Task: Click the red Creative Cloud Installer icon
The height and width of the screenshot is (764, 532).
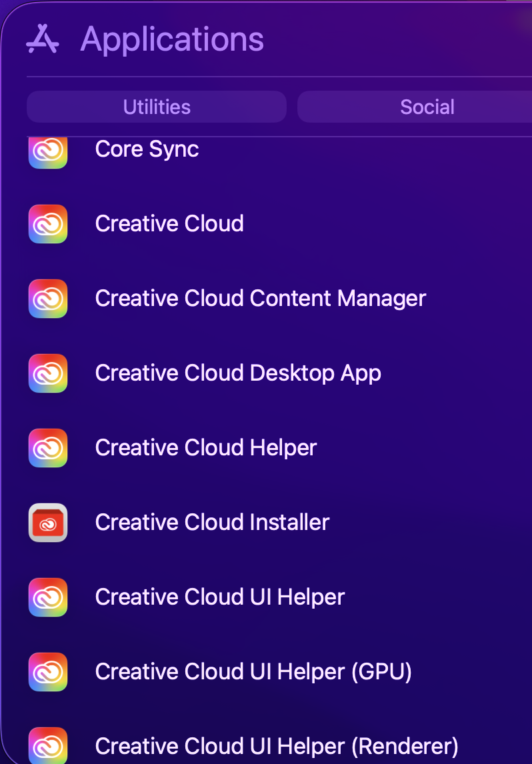Action: click(48, 523)
